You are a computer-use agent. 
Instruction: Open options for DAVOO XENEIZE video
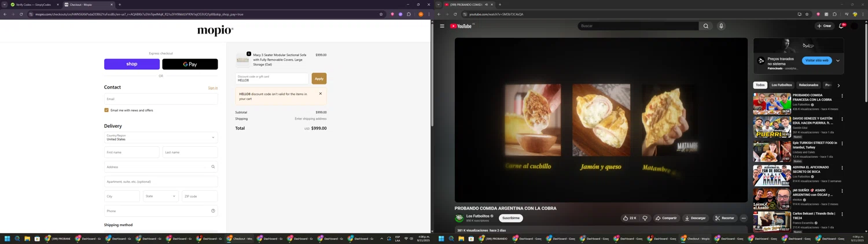(x=842, y=119)
